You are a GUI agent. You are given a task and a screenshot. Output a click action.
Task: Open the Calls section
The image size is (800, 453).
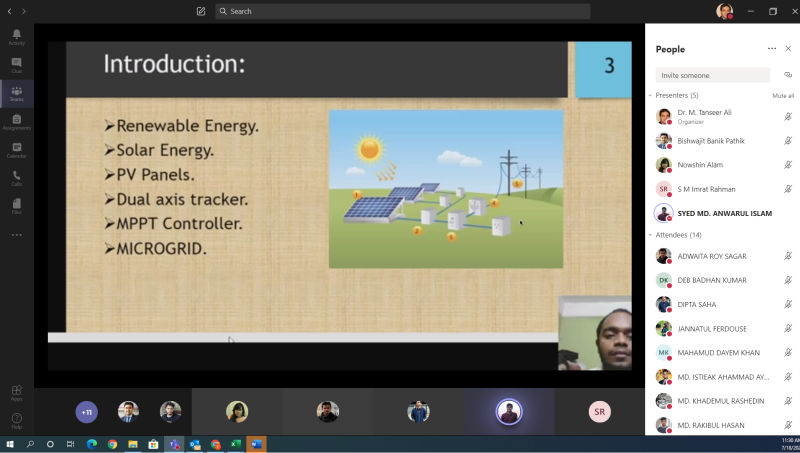(16, 178)
